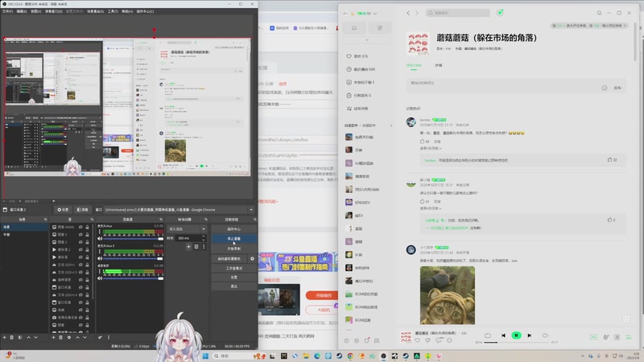
Task: Open the mixer toolbar three-dots menu
Action: (109, 337)
